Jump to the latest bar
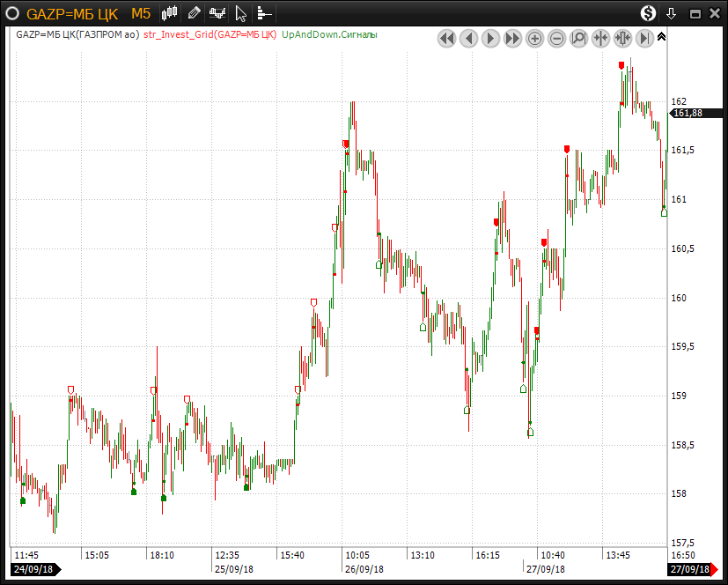728x585 pixels. pos(644,39)
